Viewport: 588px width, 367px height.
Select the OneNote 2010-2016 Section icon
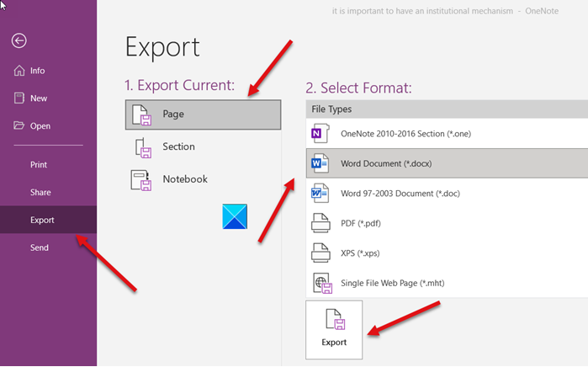(x=320, y=135)
